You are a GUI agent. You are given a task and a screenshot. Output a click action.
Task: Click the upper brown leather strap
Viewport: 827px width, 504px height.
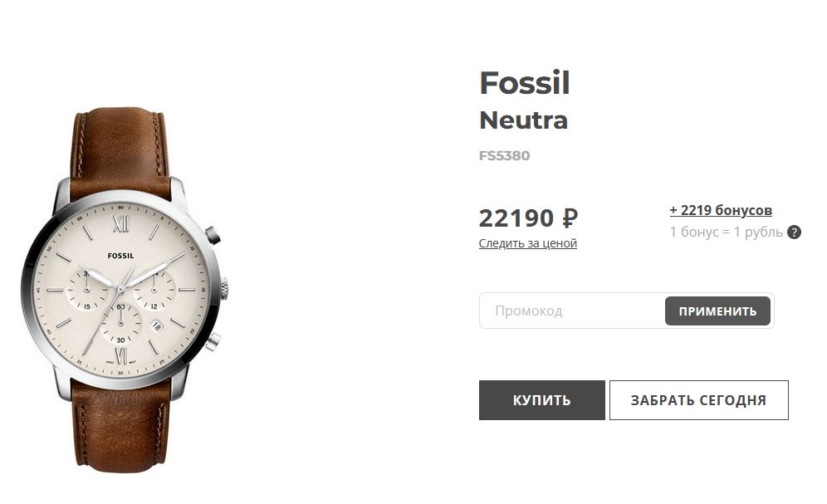122,153
